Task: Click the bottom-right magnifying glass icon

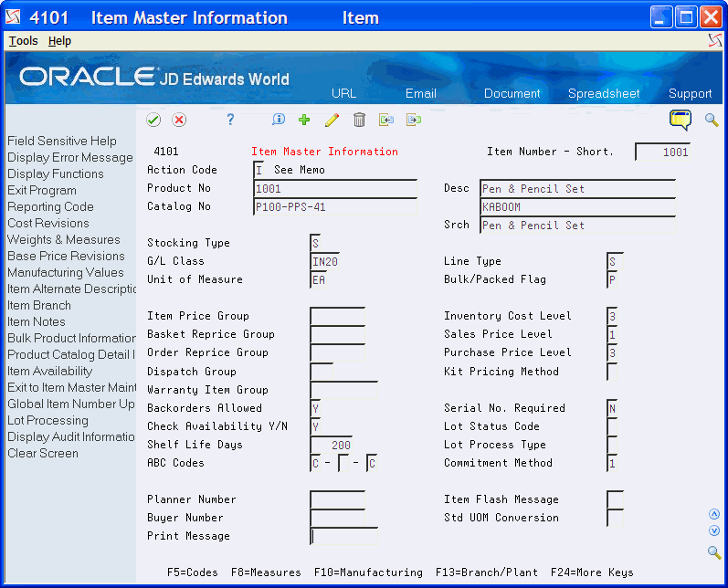Action: pos(714,552)
